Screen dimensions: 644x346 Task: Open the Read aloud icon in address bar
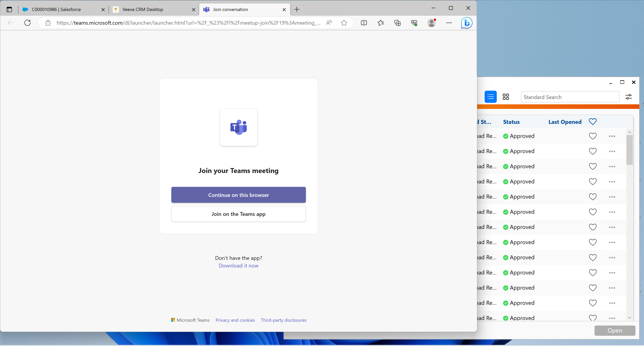329,23
